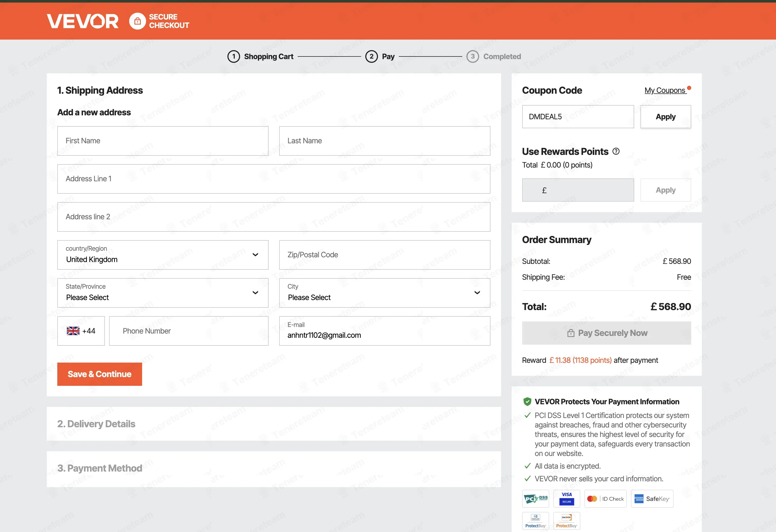
Task: Open the Country/Region dropdown
Action: (163, 255)
